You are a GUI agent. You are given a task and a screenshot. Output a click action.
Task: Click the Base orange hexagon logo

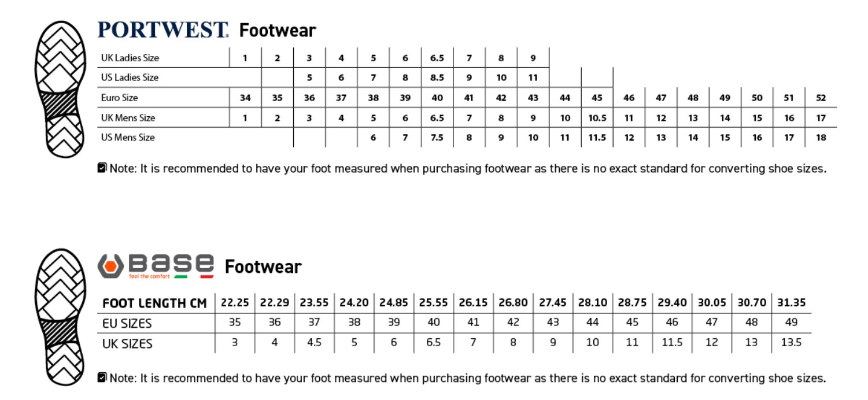click(x=111, y=266)
